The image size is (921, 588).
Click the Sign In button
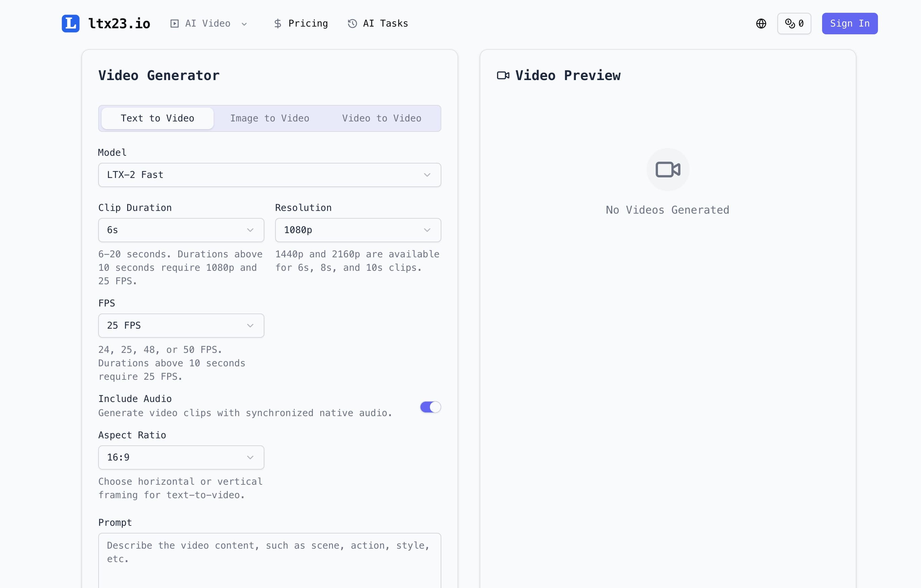849,23
